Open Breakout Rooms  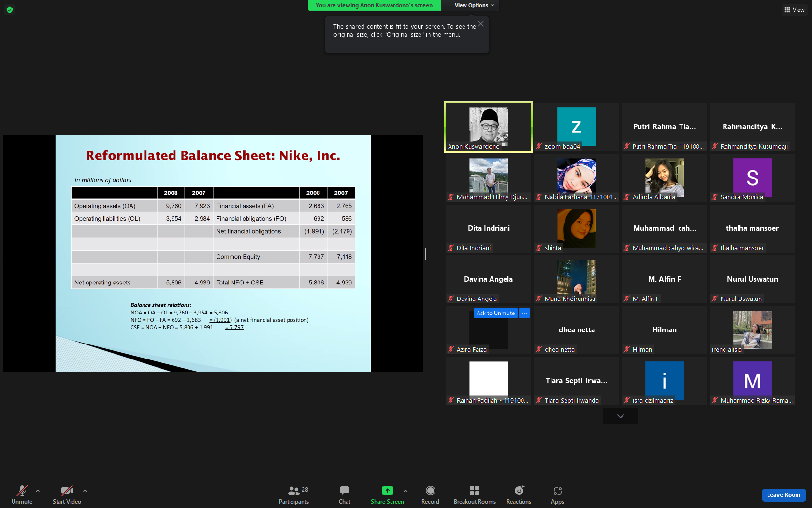coord(475,494)
